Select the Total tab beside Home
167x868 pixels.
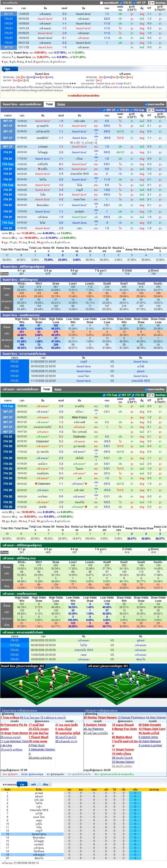[49, 104]
